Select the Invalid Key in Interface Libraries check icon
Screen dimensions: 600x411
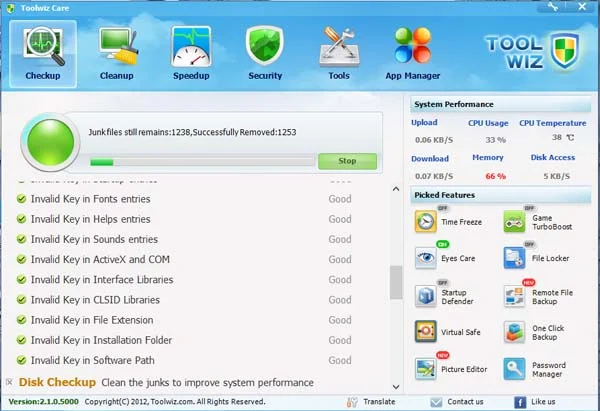click(x=21, y=279)
